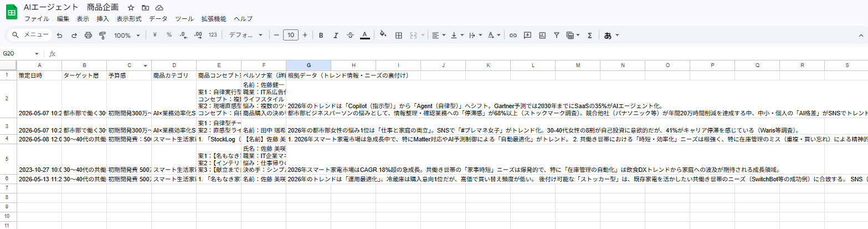Click the redo arrow icon
The image size is (868, 229).
[x=74, y=35]
